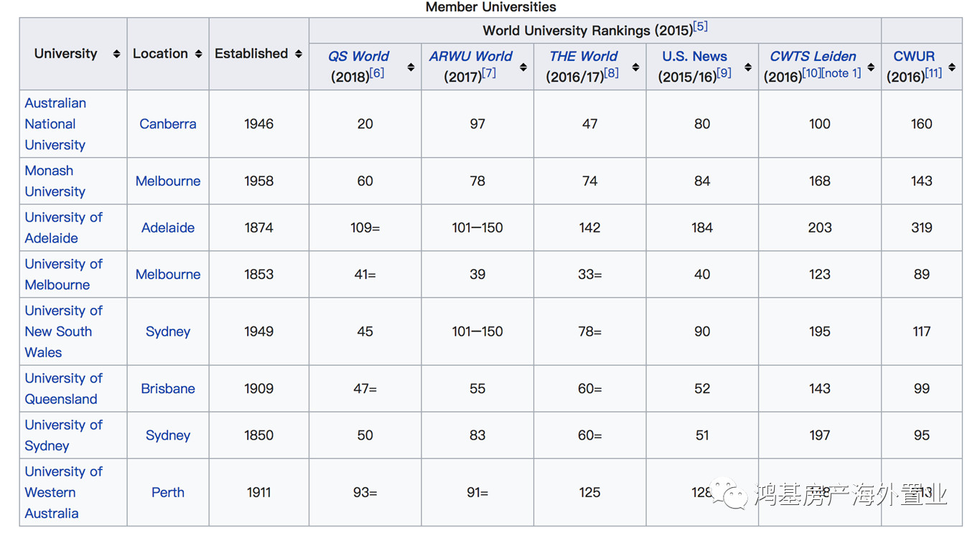980x538 pixels.
Task: Open the THE World link
Action: [584, 56]
